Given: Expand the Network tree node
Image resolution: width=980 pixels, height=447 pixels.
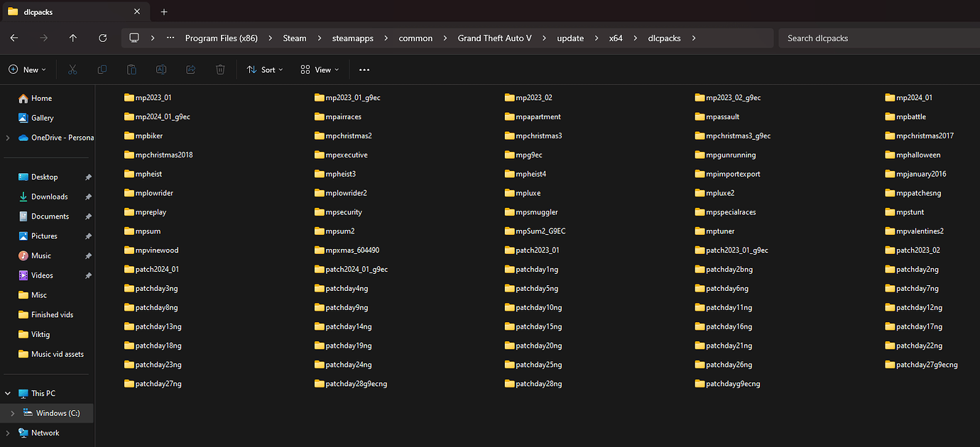Looking at the screenshot, I should [x=8, y=433].
